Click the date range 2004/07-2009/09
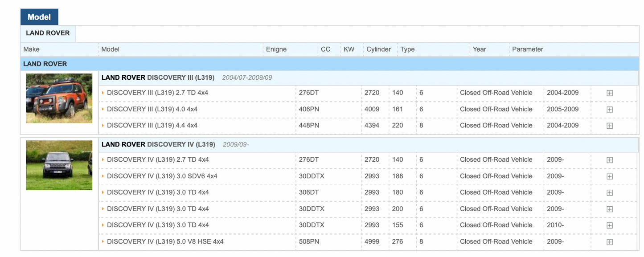The image size is (644, 257). [247, 78]
